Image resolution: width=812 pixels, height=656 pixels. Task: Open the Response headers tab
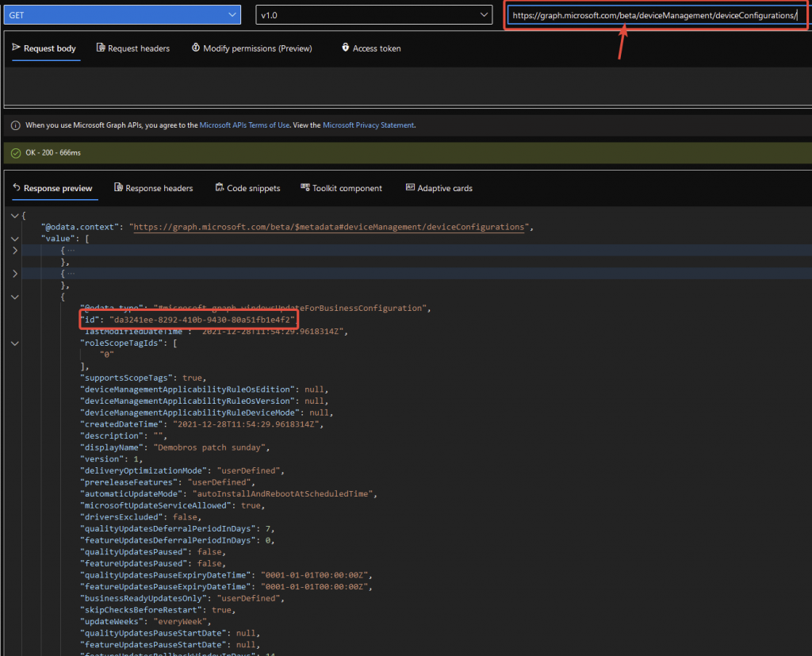(153, 189)
